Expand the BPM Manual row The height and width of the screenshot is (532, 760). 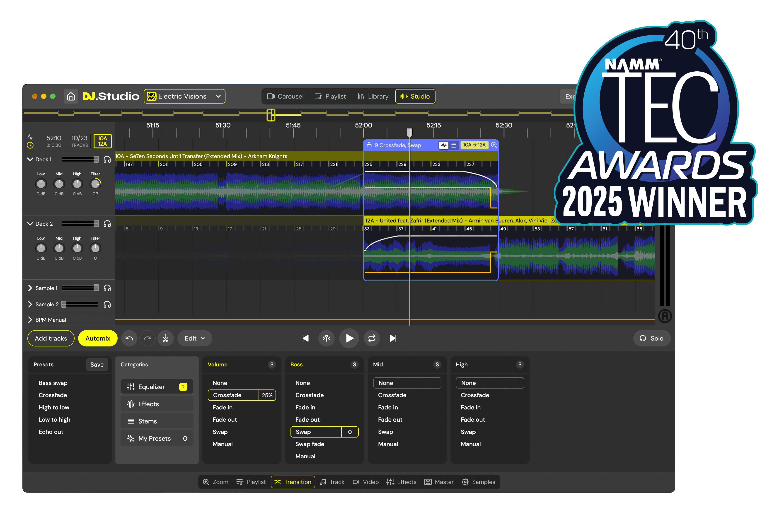pyautogui.click(x=30, y=320)
